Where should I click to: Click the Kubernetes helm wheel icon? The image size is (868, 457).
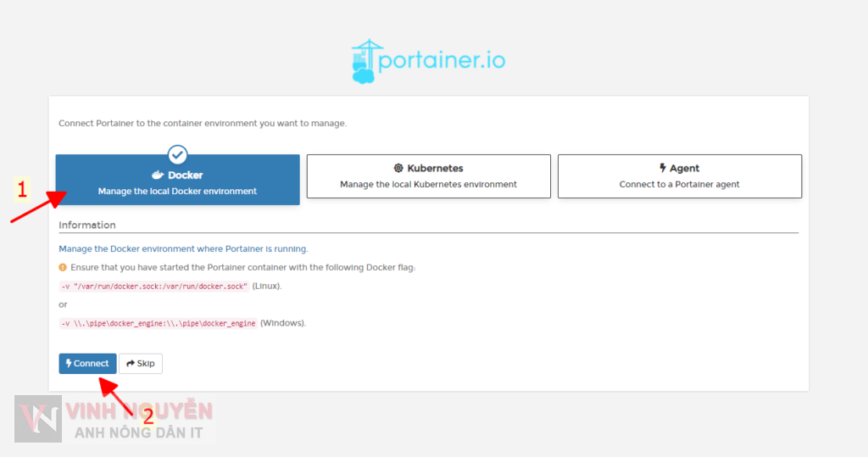point(398,169)
